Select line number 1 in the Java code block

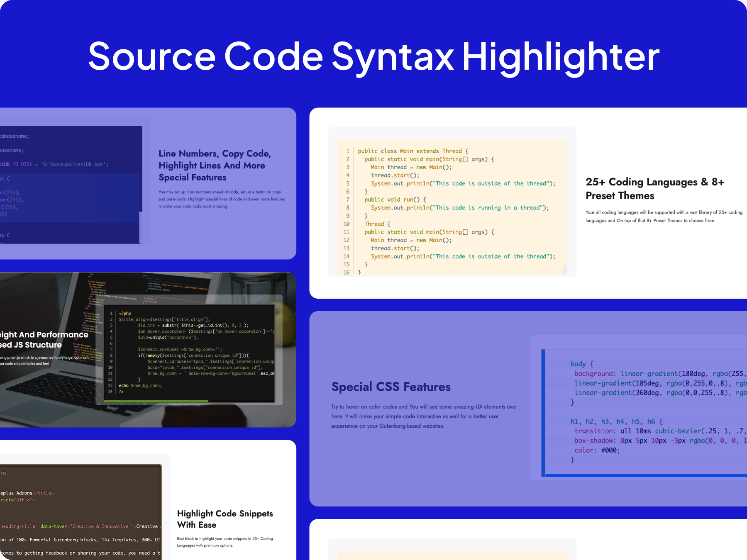click(348, 151)
